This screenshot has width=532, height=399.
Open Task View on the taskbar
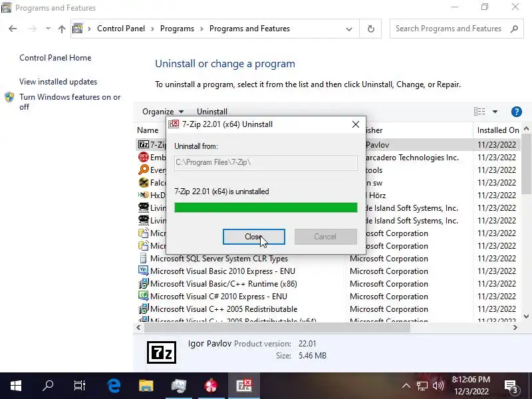pyautogui.click(x=80, y=386)
